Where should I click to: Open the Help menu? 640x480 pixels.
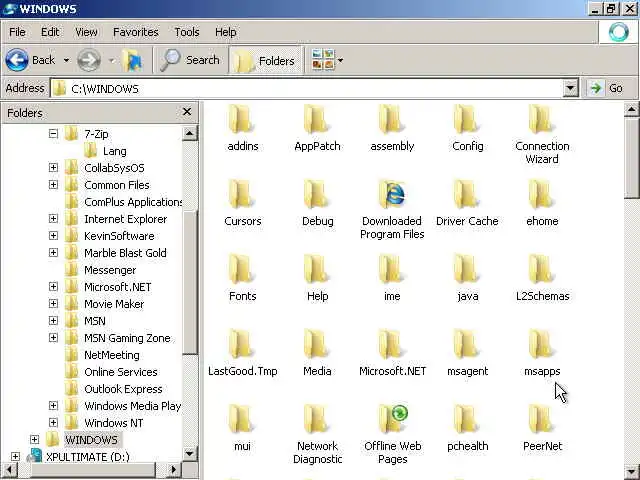click(x=226, y=32)
